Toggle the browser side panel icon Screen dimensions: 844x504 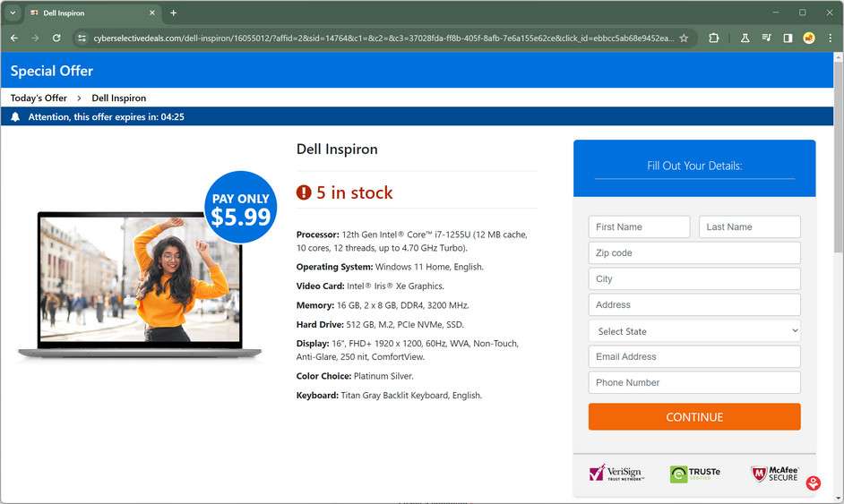click(788, 38)
